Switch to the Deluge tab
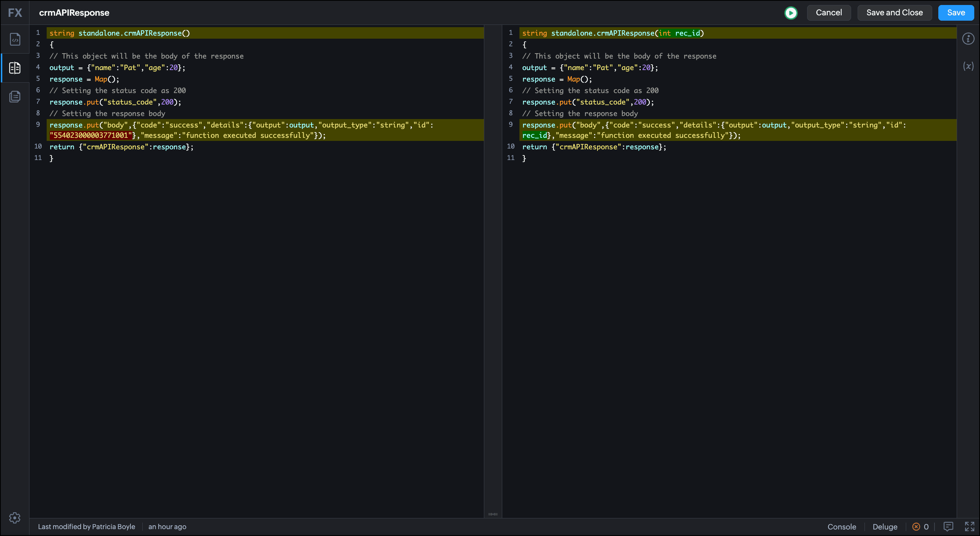The image size is (980, 536). pyautogui.click(x=885, y=527)
